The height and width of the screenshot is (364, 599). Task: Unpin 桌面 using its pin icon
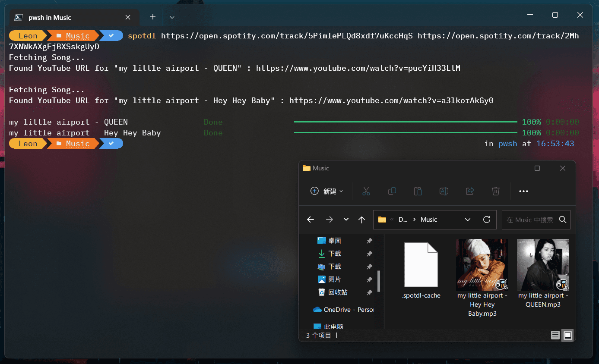point(369,241)
